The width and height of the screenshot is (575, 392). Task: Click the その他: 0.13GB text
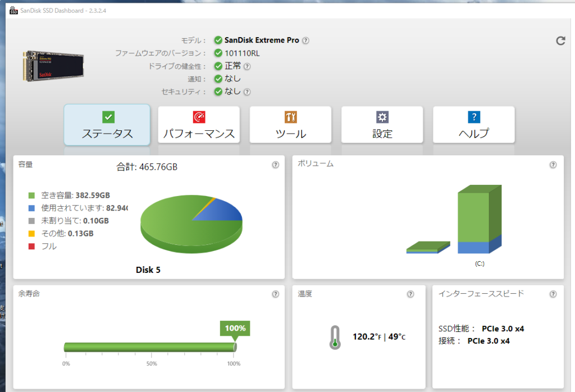[x=67, y=234]
